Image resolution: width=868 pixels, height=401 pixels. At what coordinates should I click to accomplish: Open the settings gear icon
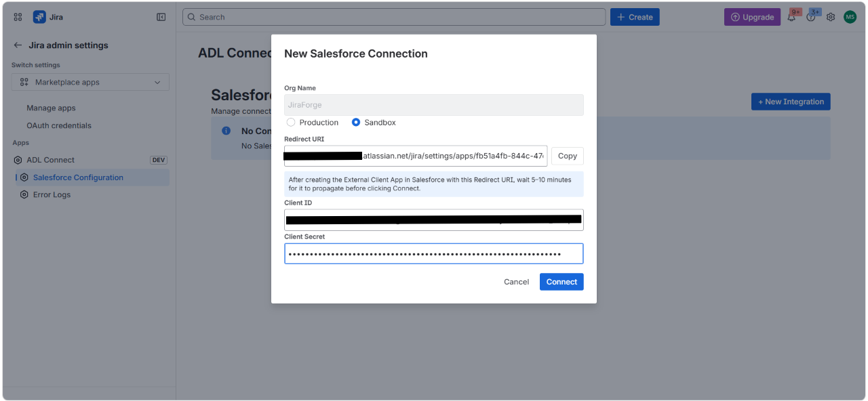point(831,17)
